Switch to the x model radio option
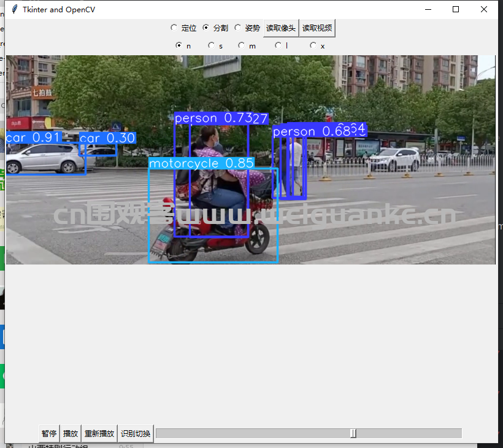 point(317,45)
